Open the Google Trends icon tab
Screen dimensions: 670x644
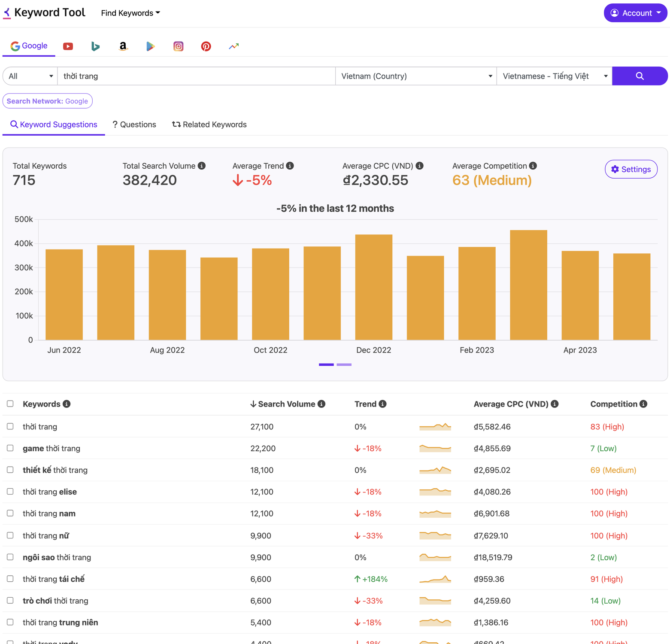pos(233,46)
